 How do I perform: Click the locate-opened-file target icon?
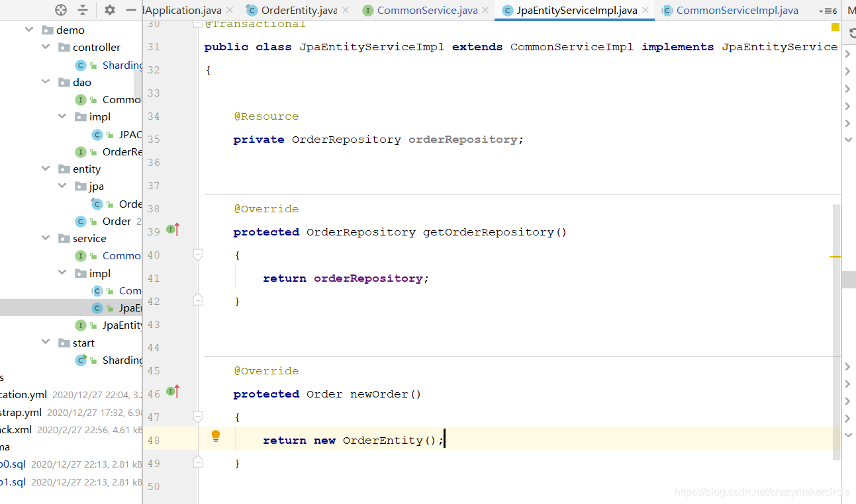tap(61, 10)
